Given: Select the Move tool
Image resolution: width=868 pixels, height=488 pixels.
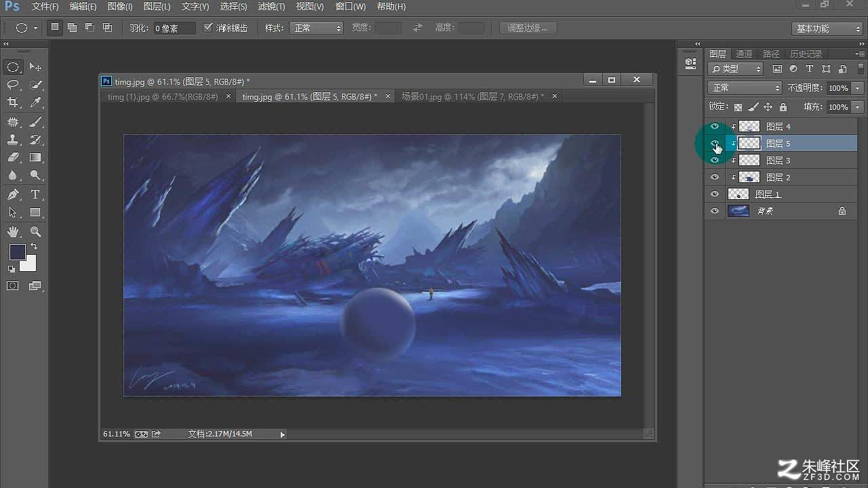Looking at the screenshot, I should tap(35, 67).
